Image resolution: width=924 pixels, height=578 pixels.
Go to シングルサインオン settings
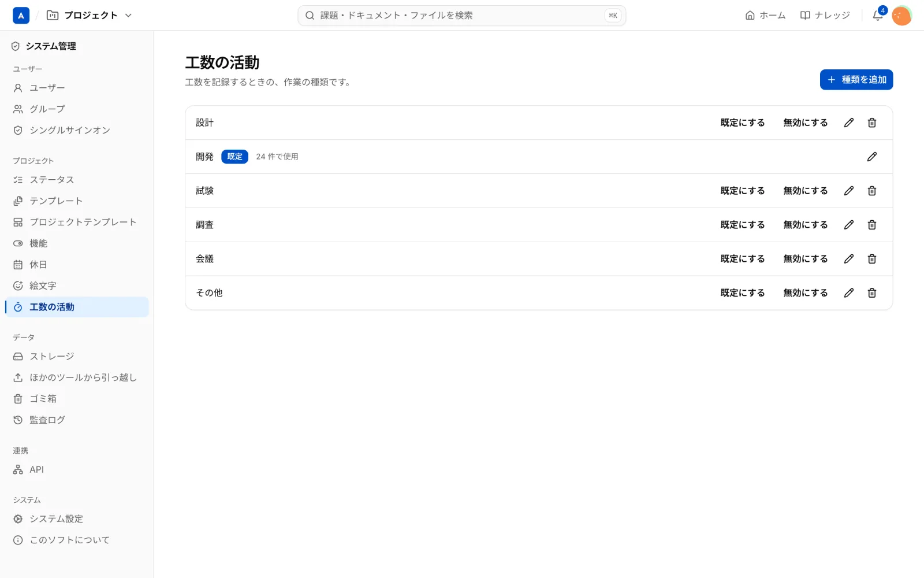(77, 131)
